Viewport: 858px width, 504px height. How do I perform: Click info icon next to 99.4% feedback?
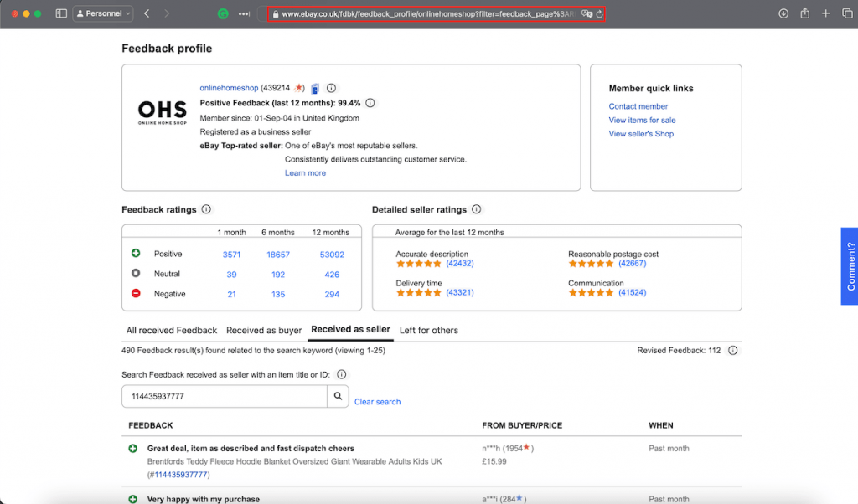coord(370,103)
